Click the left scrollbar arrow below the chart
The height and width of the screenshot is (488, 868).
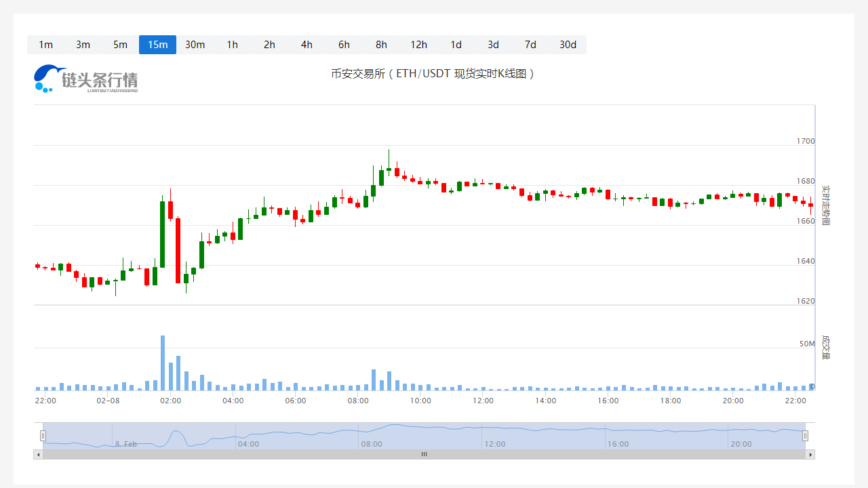click(38, 455)
